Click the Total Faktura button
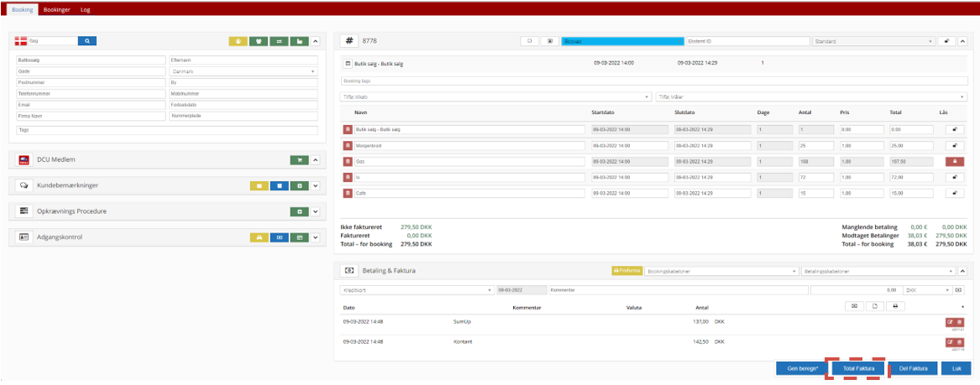The height and width of the screenshot is (385, 980). (x=859, y=368)
